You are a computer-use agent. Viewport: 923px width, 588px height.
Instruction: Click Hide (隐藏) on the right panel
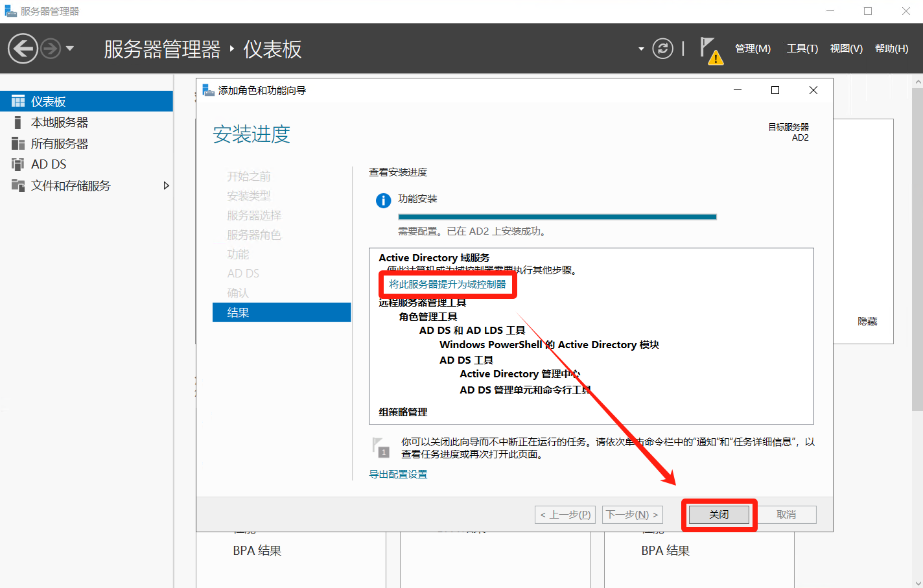(x=867, y=322)
